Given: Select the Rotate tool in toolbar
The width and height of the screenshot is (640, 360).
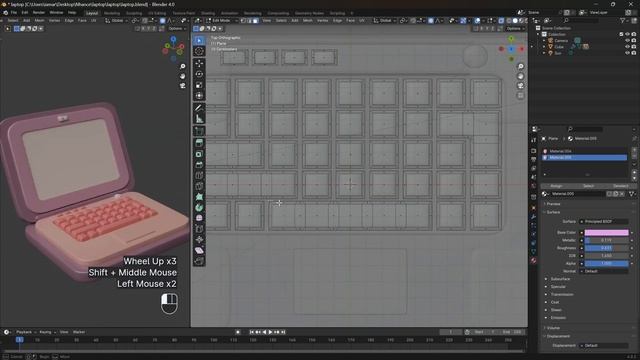Looking at the screenshot, I should pos(199,74).
